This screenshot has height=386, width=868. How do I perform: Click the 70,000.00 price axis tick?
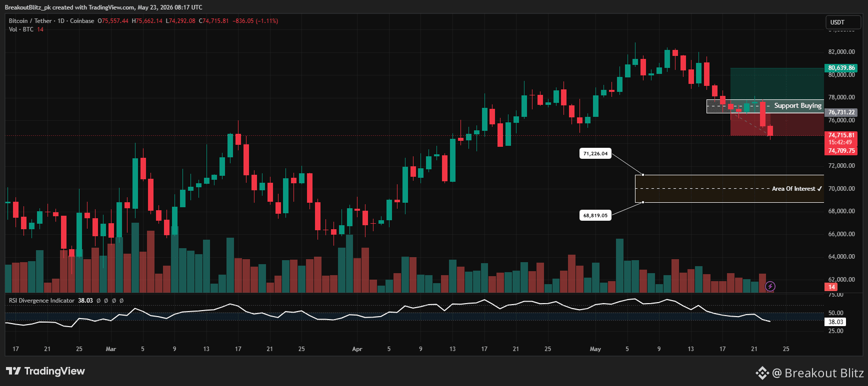[841, 189]
